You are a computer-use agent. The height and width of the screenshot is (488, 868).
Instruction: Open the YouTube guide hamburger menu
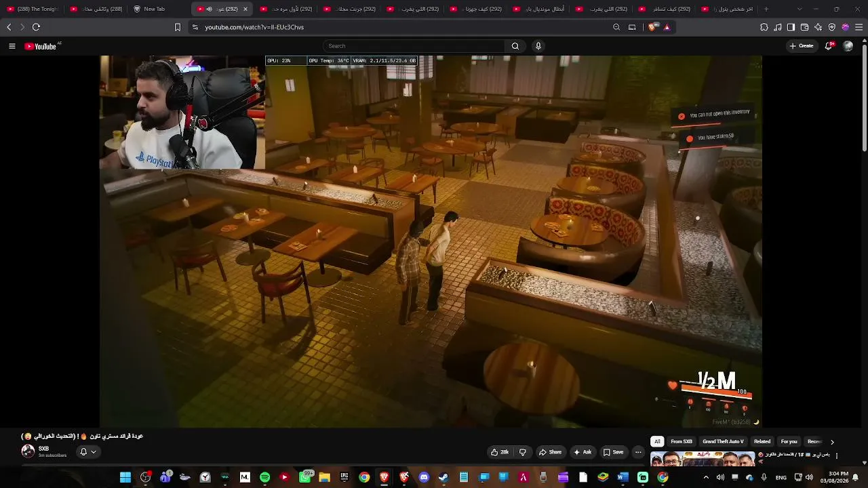[x=12, y=46]
